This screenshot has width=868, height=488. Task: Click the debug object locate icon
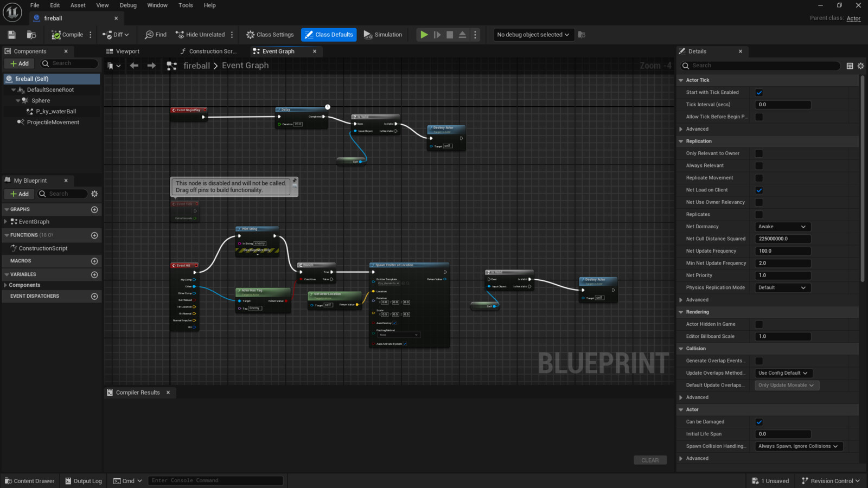pyautogui.click(x=582, y=35)
